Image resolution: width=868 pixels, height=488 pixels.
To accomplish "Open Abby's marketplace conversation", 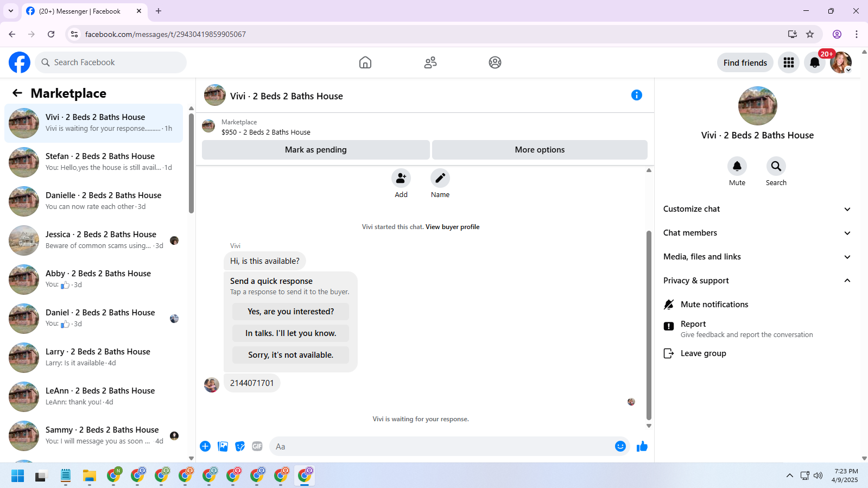I will (x=94, y=280).
